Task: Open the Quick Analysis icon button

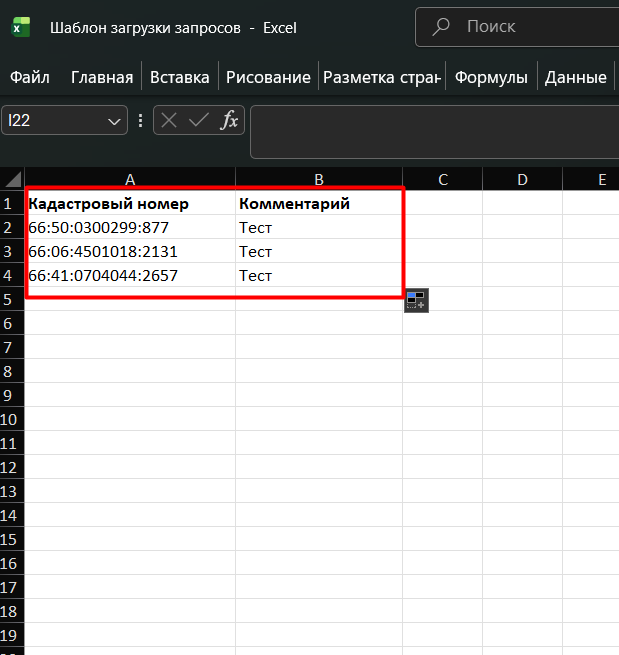Action: pyautogui.click(x=416, y=300)
